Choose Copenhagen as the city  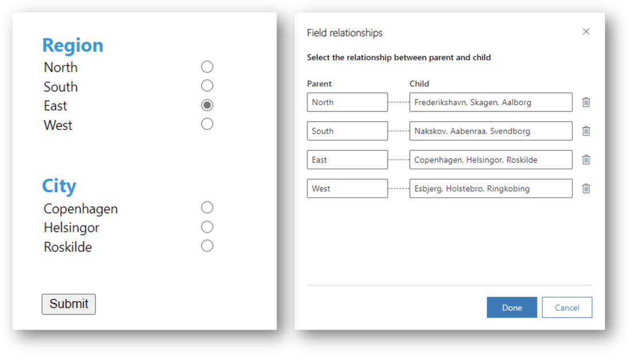coord(207,208)
